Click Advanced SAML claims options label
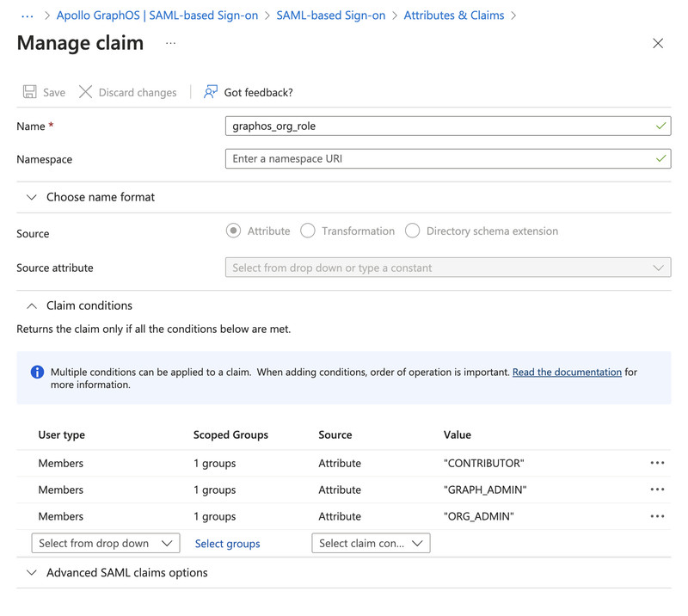Image resolution: width=688 pixels, height=616 pixels. pyautogui.click(x=126, y=572)
